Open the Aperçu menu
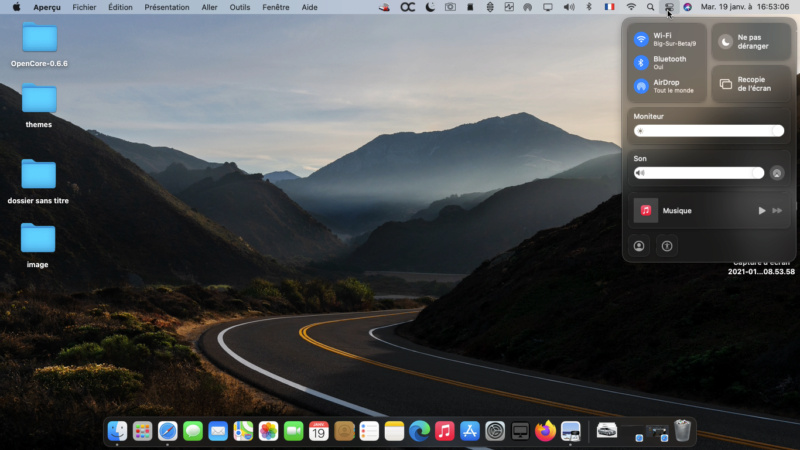800x450 pixels. pyautogui.click(x=47, y=7)
